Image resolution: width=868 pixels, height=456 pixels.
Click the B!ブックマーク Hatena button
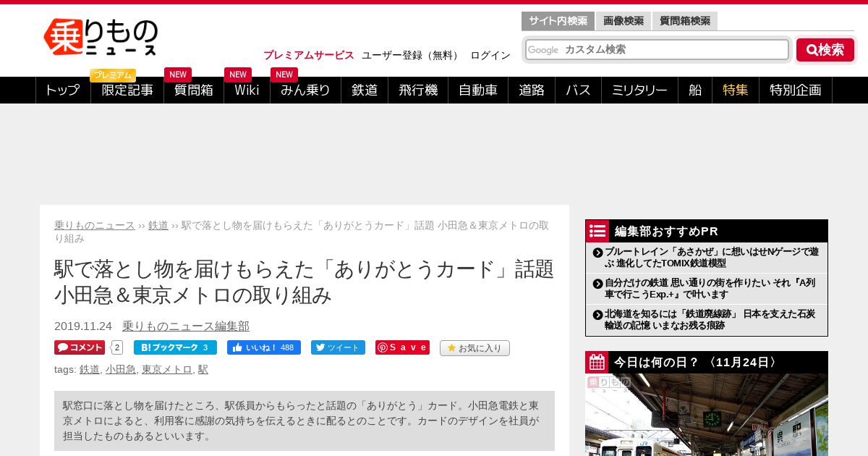coord(175,347)
